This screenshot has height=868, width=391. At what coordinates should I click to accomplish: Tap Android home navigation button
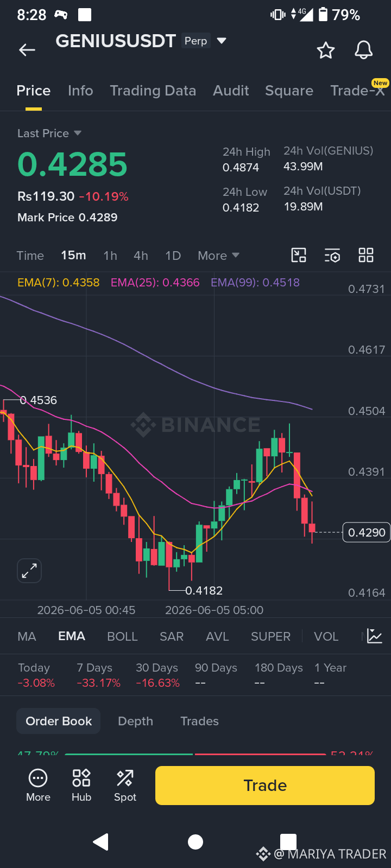pyautogui.click(x=195, y=842)
